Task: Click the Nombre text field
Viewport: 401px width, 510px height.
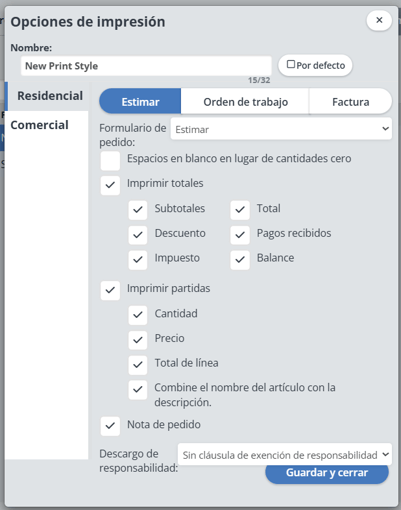Action: point(146,66)
